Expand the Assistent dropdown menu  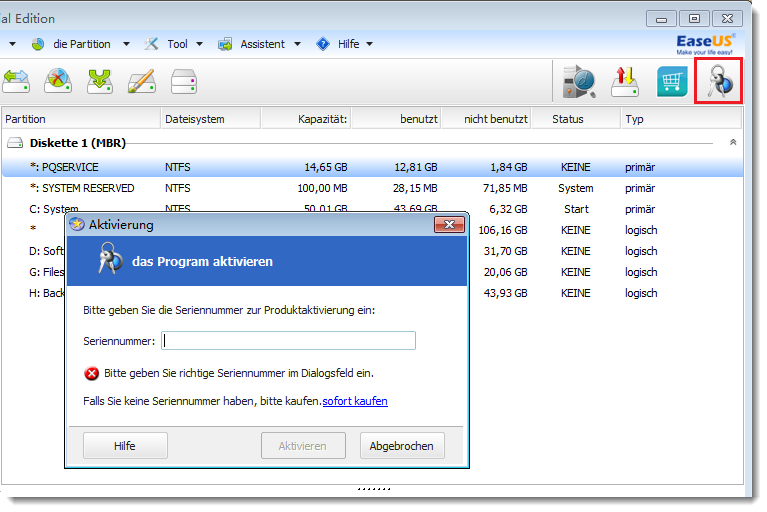coord(262,44)
